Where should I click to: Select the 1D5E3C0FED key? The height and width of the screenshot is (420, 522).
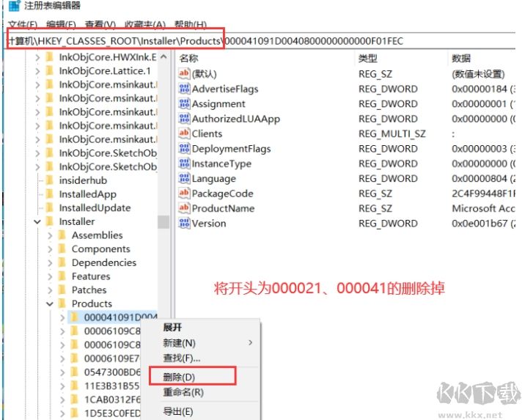112,413
